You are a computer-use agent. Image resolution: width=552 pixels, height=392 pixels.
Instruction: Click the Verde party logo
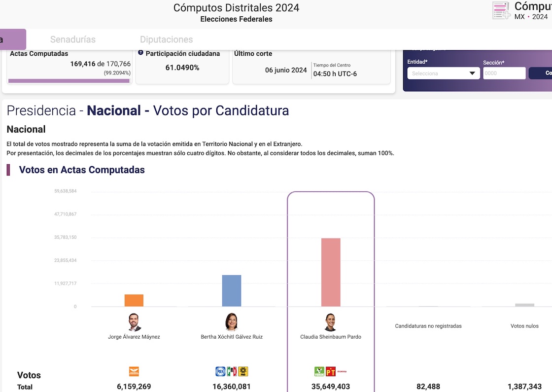tap(319, 371)
